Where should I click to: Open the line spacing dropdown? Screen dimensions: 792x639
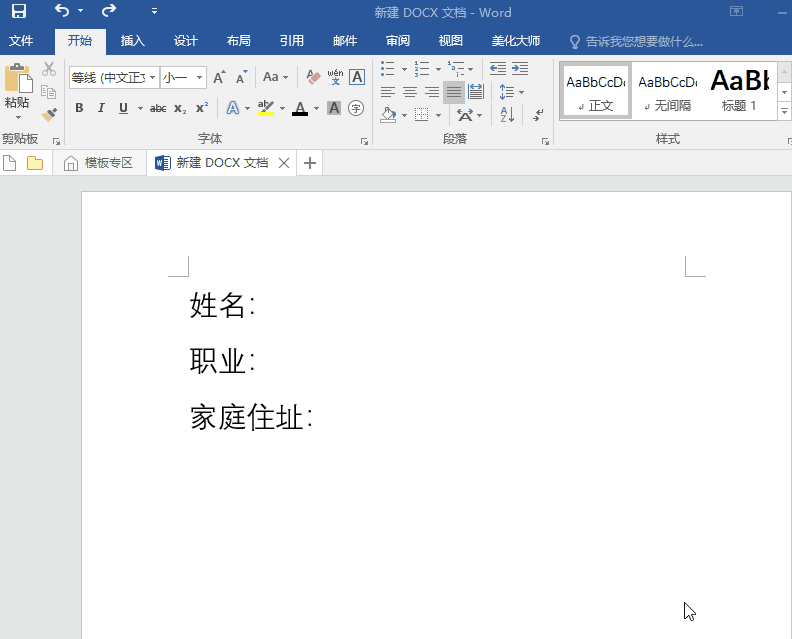point(511,92)
